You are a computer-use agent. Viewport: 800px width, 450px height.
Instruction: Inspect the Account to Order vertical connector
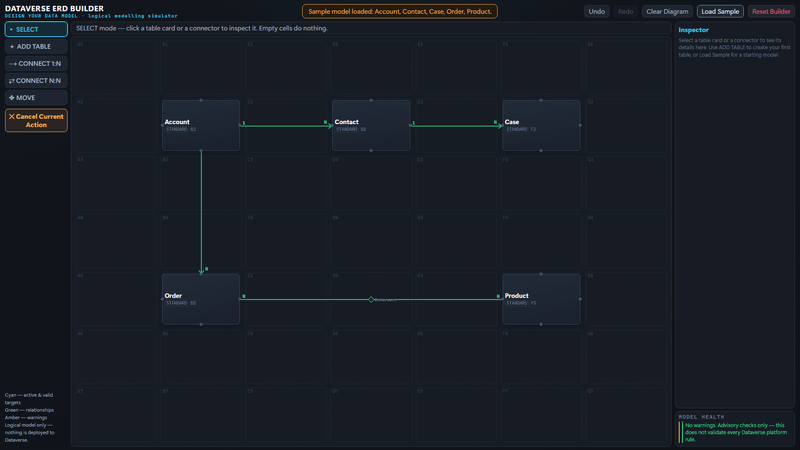pos(201,212)
